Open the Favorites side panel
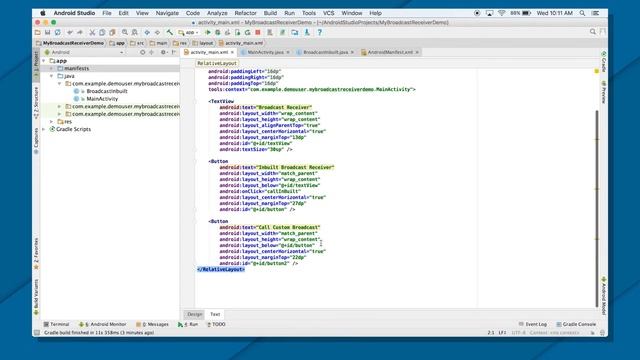The image size is (640, 360). tap(36, 253)
